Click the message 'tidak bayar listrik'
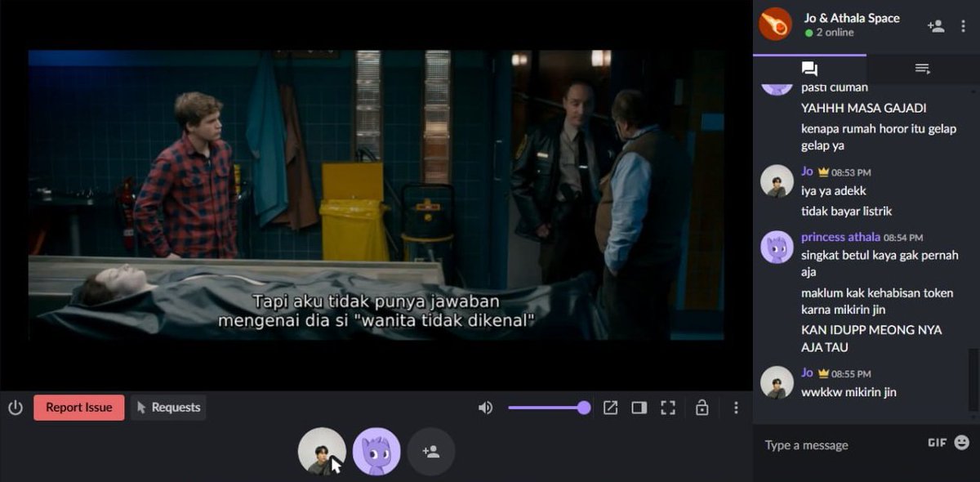980x482 pixels. pos(846,211)
